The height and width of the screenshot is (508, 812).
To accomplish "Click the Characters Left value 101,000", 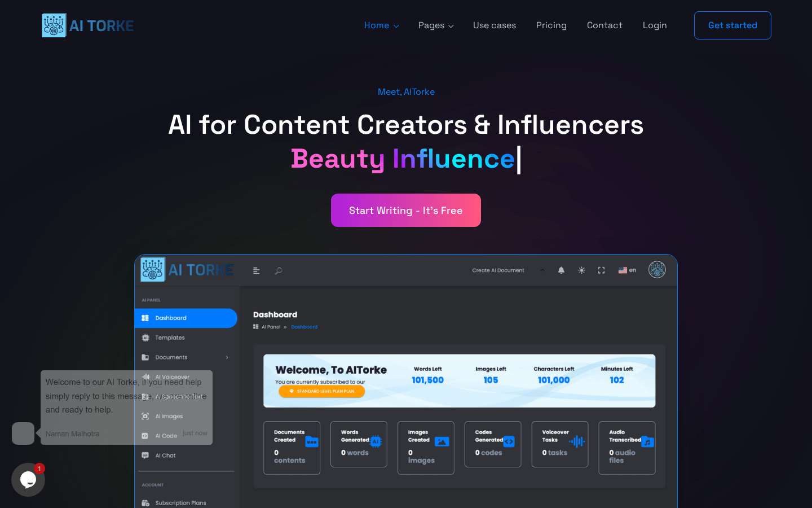I will click(554, 380).
